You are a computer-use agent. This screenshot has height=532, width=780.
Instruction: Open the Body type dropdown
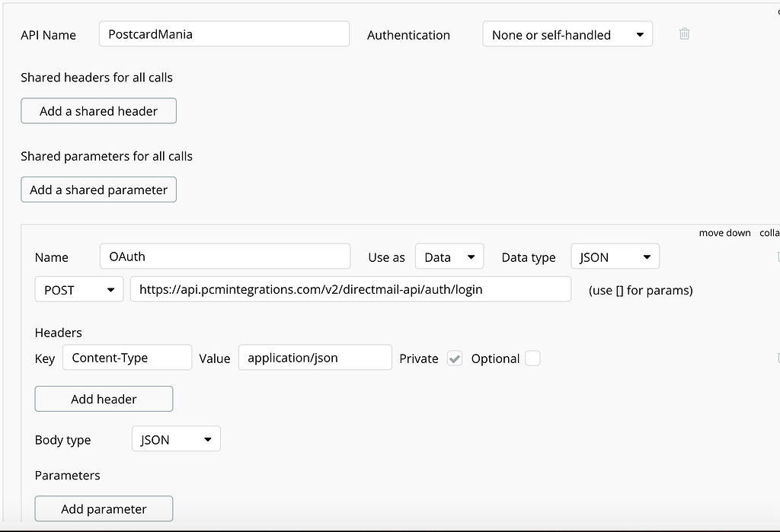coord(175,439)
